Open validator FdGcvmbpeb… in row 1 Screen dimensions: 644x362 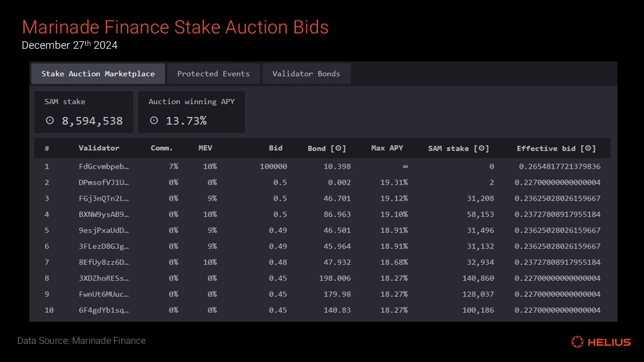click(104, 166)
